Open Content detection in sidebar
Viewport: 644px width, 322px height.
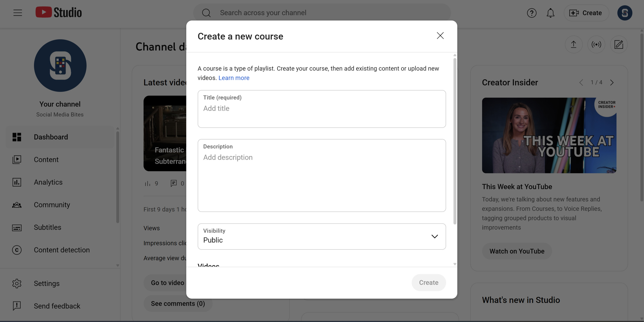coord(61,250)
